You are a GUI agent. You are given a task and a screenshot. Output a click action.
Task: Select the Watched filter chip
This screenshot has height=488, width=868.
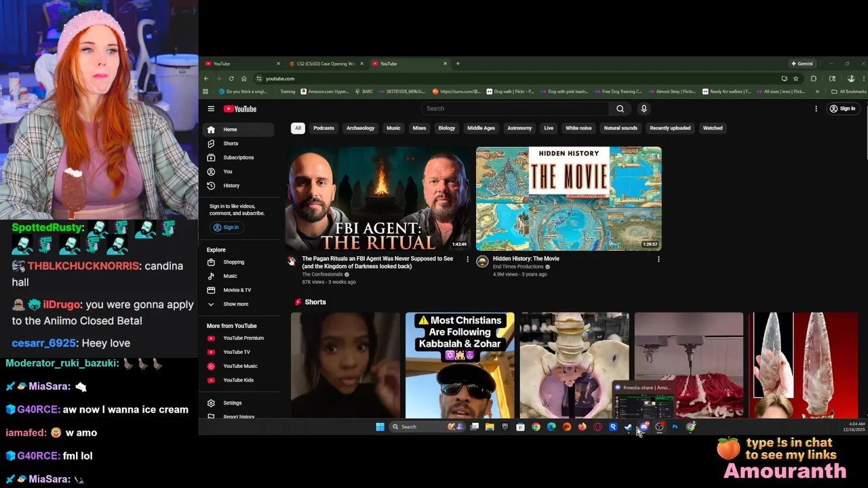pos(713,128)
